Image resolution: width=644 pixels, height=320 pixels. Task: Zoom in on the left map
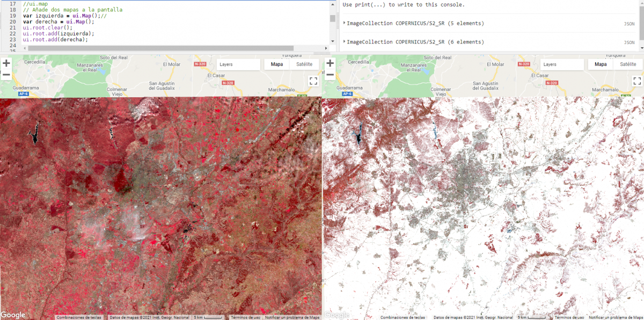click(x=6, y=63)
